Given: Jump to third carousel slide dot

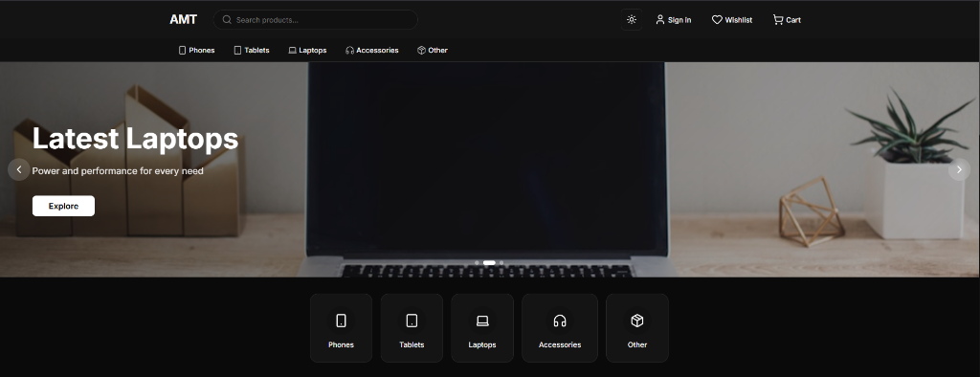Looking at the screenshot, I should click(x=501, y=262).
